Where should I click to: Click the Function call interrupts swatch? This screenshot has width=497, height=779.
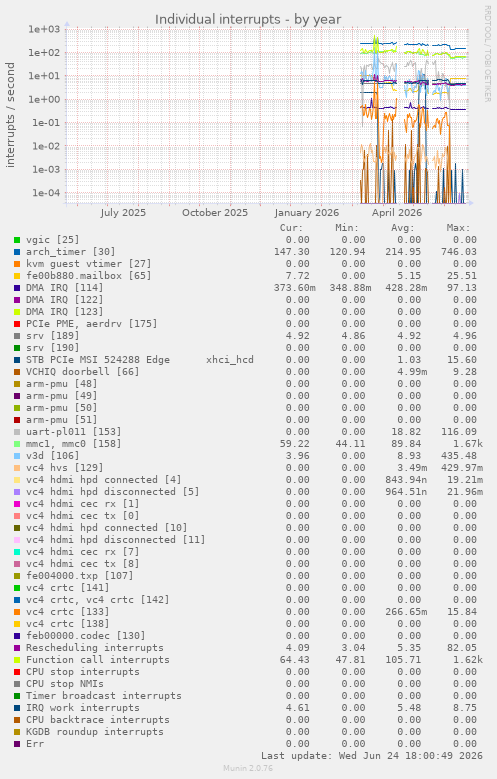tap(17, 660)
